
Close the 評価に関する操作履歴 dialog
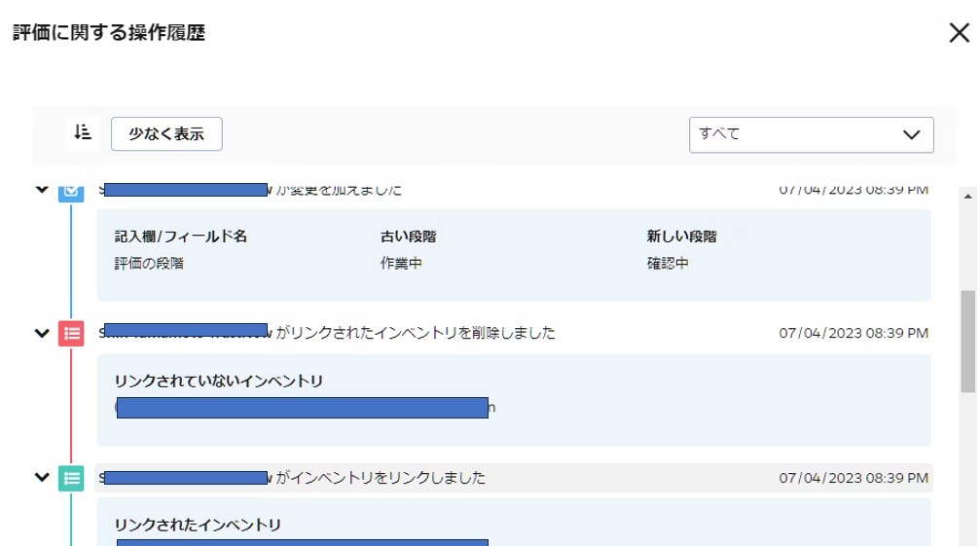(958, 33)
